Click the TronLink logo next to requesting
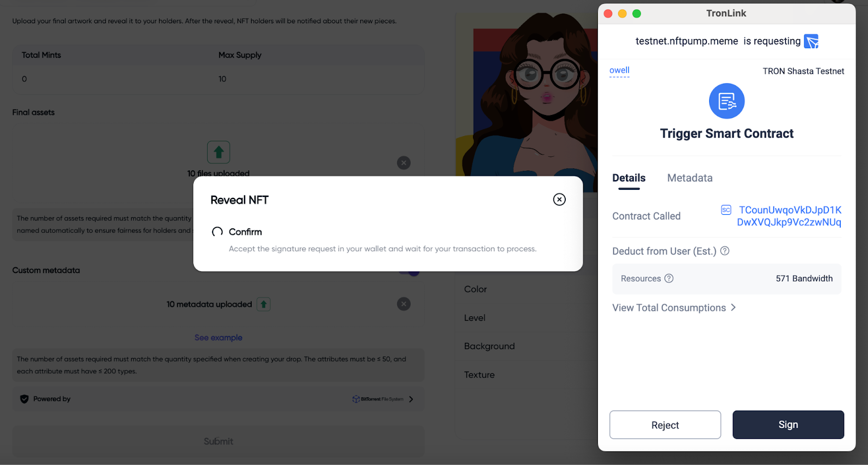Image resolution: width=868 pixels, height=465 pixels. pos(811,41)
